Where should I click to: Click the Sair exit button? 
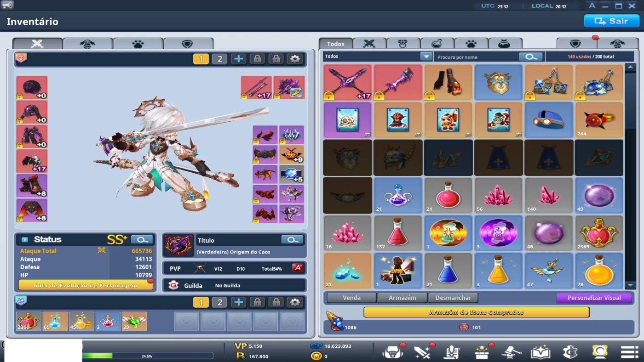(611, 21)
